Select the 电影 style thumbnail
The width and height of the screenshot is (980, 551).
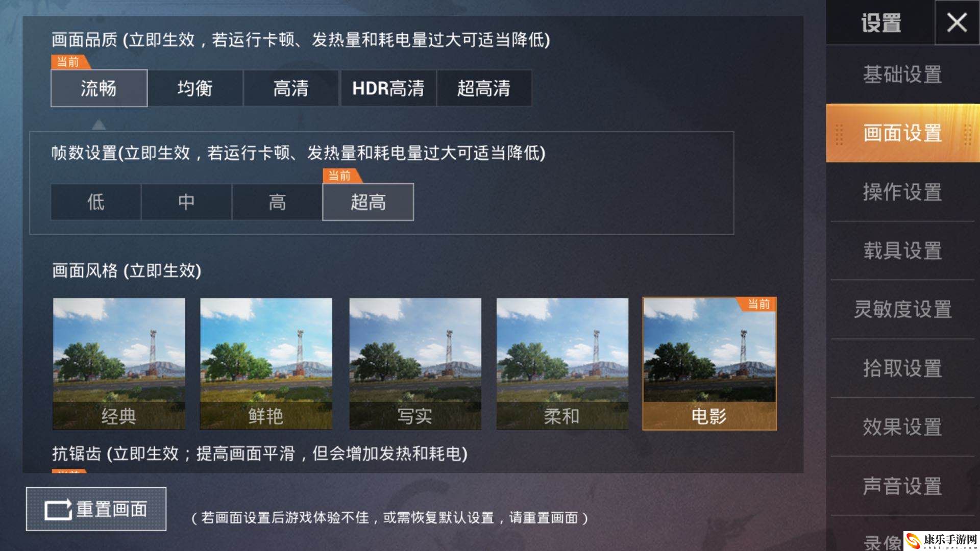(x=709, y=364)
